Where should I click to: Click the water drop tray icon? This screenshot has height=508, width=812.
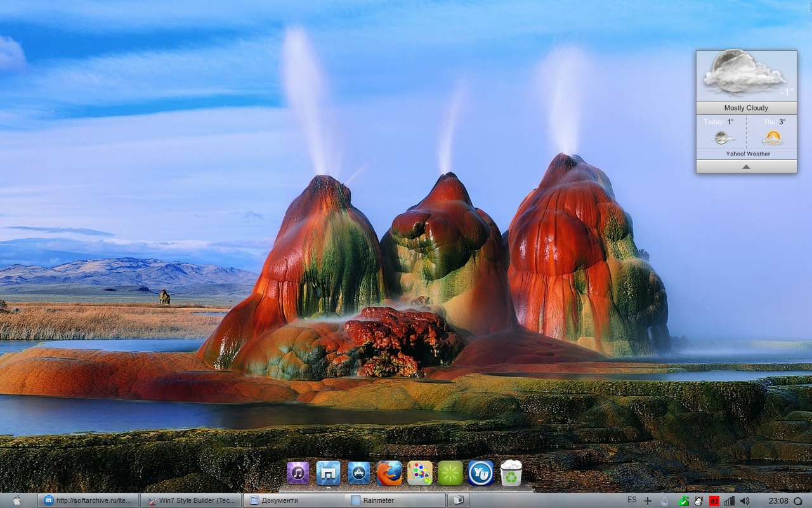pos(665,501)
